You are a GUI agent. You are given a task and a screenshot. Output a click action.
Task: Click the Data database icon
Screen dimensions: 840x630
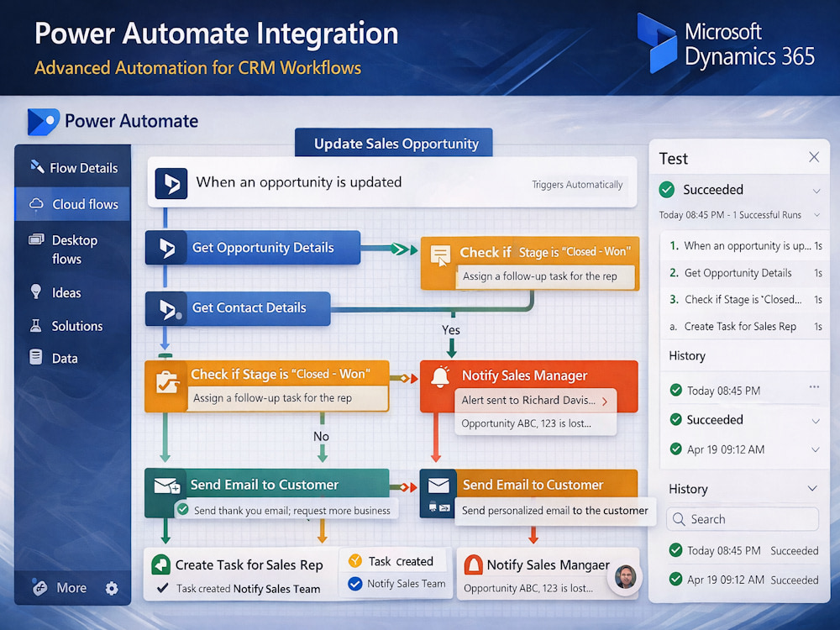pos(36,357)
